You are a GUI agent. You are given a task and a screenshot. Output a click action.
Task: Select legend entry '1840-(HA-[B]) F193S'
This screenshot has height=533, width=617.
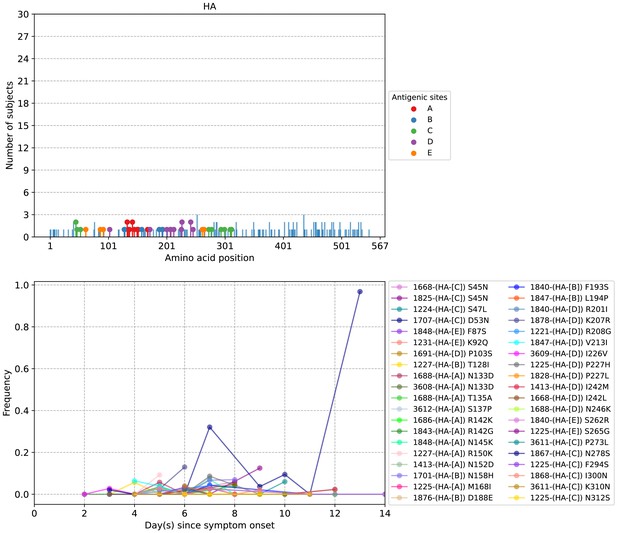(x=558, y=287)
